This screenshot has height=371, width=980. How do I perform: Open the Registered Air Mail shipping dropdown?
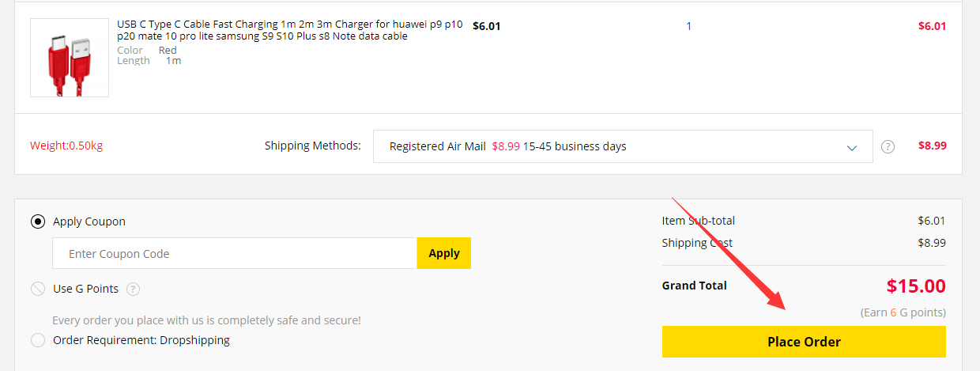coord(622,146)
